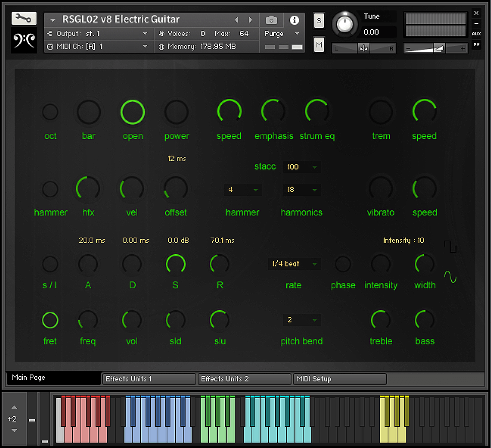Screen dimensions: 491x448
Task: Open the hammer value 4 dropdown
Action: 243,190
